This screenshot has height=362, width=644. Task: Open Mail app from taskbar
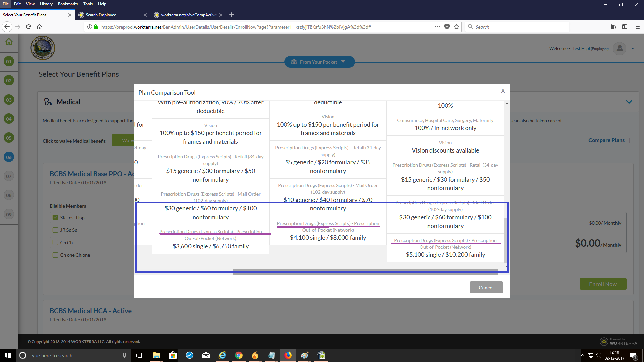coord(206,355)
